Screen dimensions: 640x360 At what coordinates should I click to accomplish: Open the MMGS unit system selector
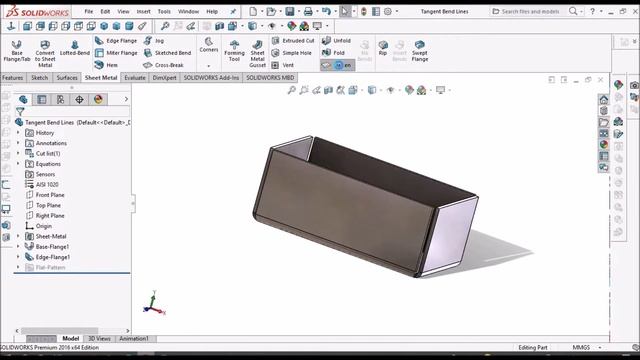pos(586,347)
